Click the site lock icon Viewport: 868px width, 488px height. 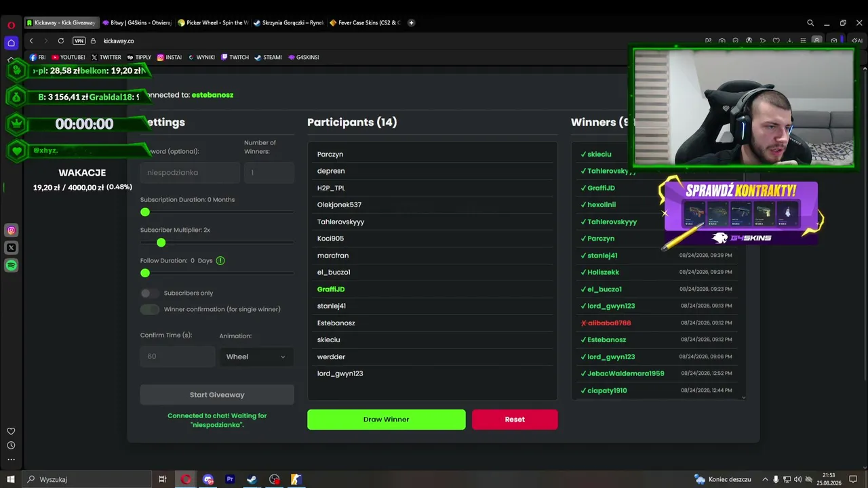pos(93,41)
